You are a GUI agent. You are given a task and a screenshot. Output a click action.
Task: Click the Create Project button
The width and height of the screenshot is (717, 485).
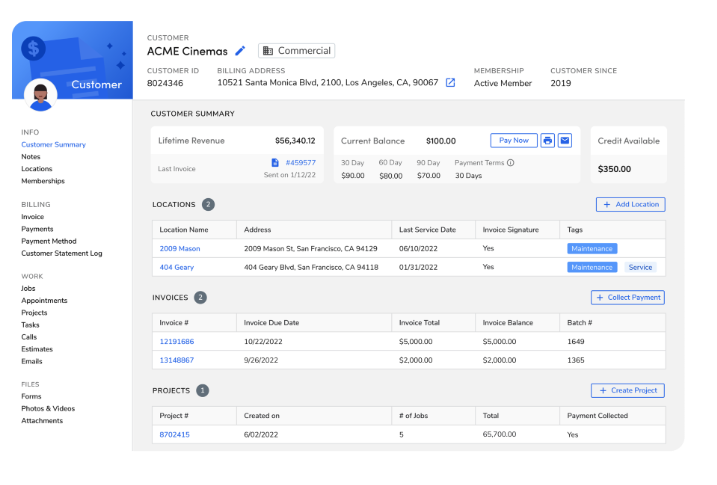tap(628, 390)
